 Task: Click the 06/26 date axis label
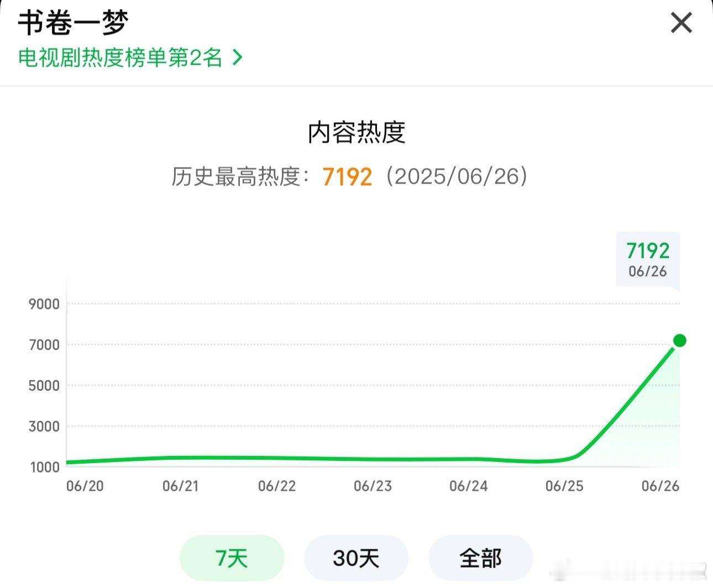[x=660, y=486]
